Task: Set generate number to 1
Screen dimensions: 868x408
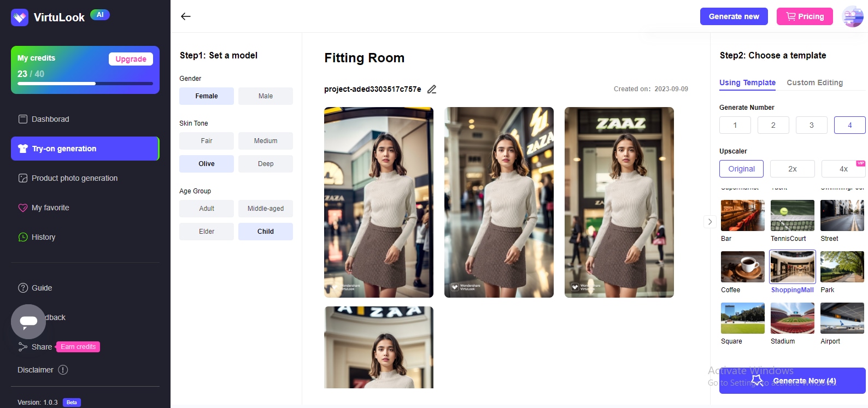Action: [x=735, y=125]
